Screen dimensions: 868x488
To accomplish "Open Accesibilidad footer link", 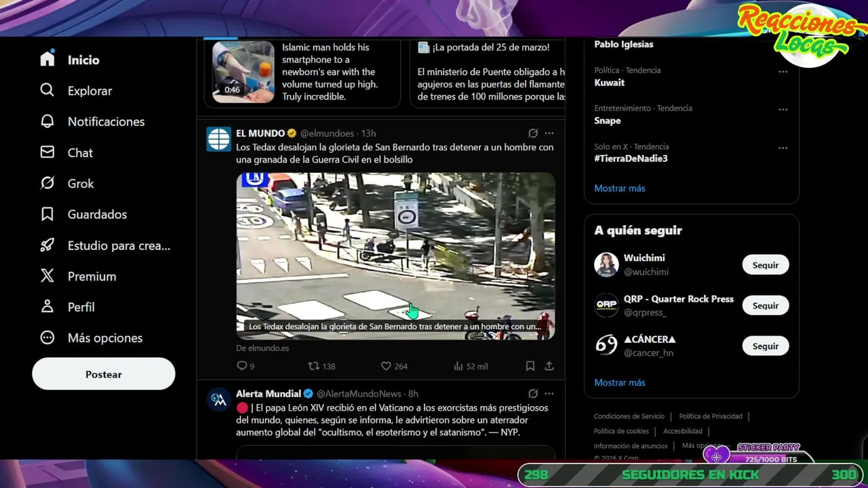I will click(682, 431).
